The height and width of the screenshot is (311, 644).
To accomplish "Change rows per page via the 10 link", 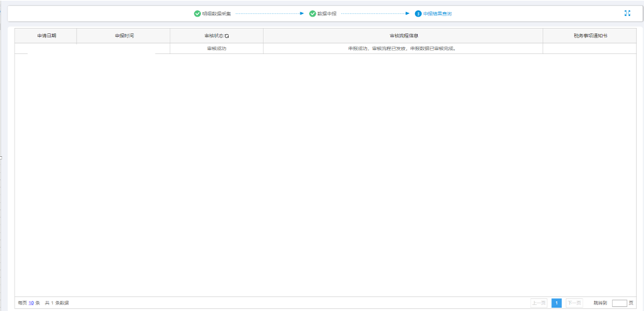I will tap(31, 303).
